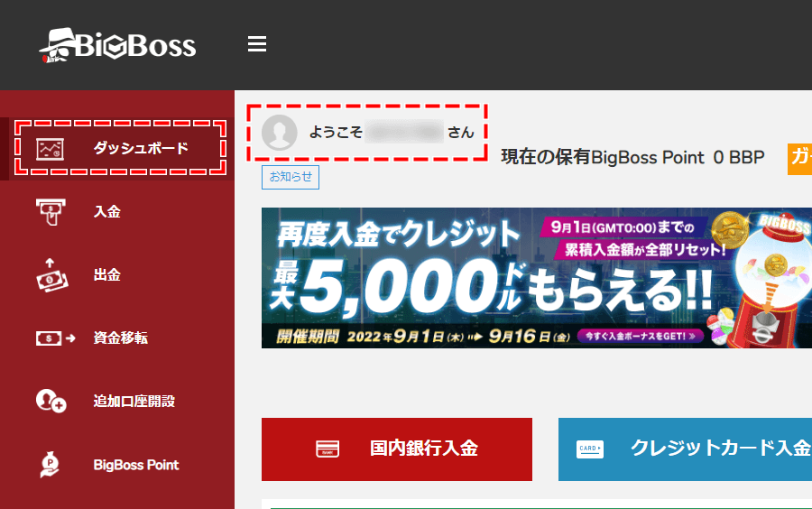Click the withdrawal cash icon

(x=51, y=275)
